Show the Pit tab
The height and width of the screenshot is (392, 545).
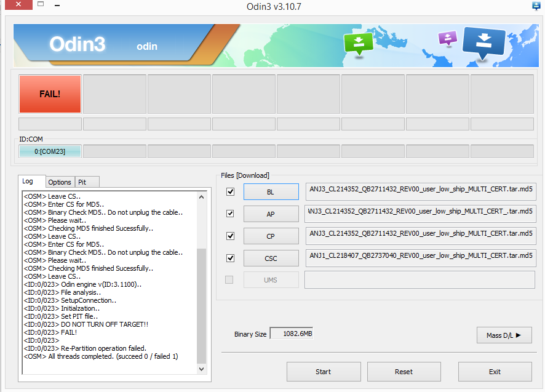pos(87,182)
